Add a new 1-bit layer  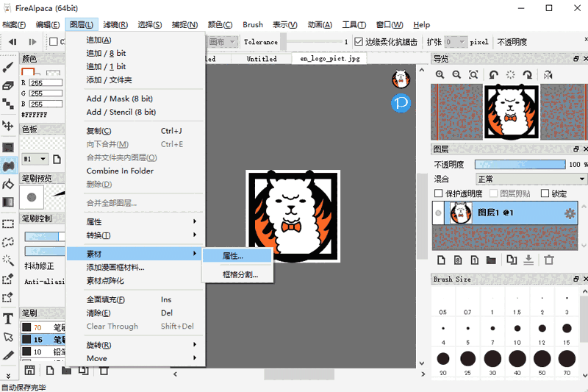474,260
